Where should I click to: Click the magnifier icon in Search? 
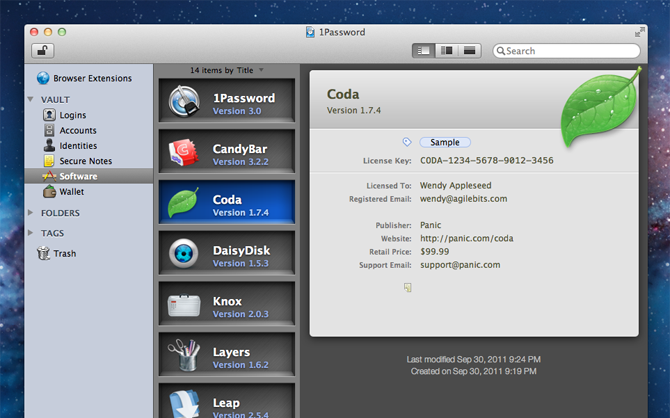pos(501,51)
